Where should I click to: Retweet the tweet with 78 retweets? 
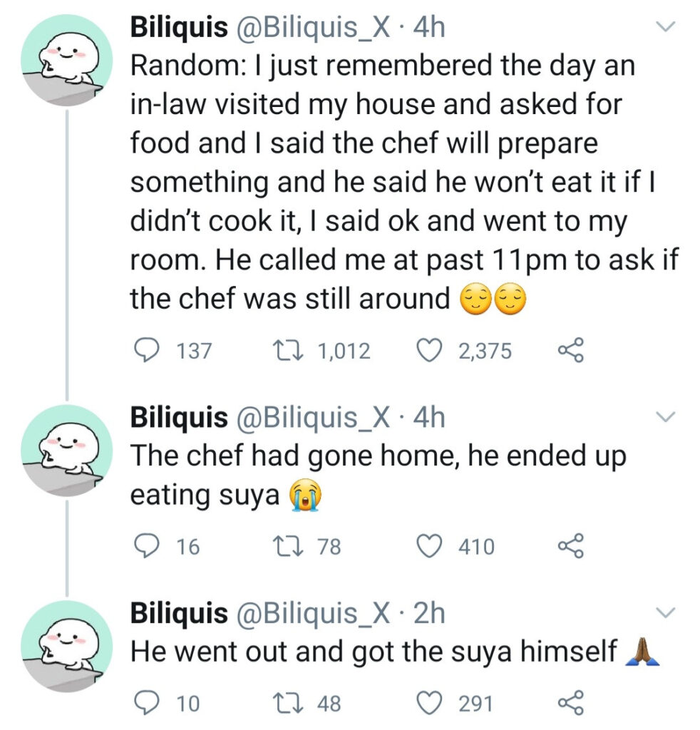point(283,546)
